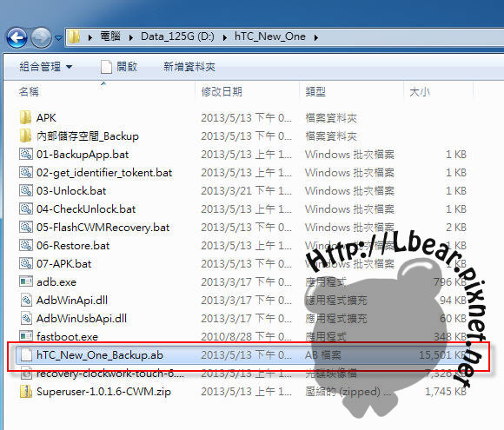Expand the arrow after Data_125G breadcrumb

click(x=225, y=38)
